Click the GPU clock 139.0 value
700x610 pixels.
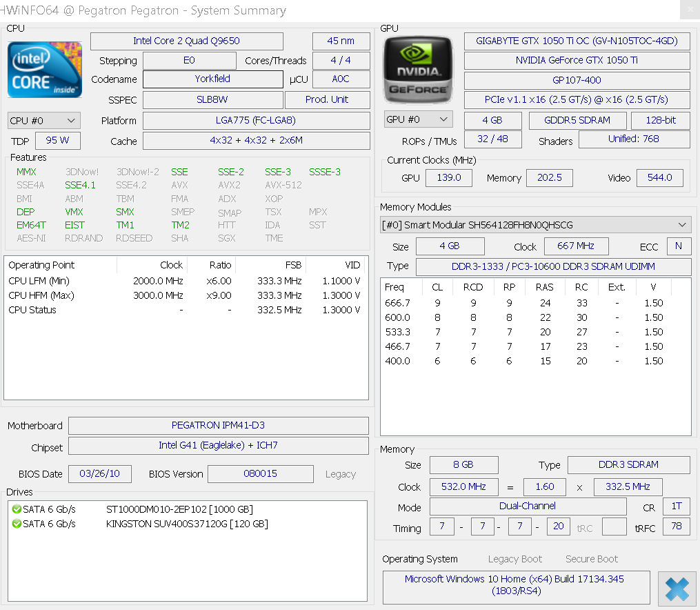(x=449, y=178)
